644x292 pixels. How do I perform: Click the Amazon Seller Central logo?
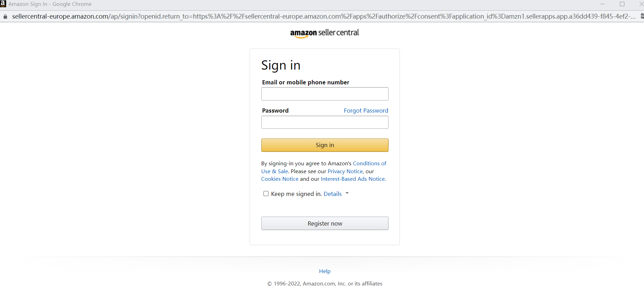(x=324, y=33)
